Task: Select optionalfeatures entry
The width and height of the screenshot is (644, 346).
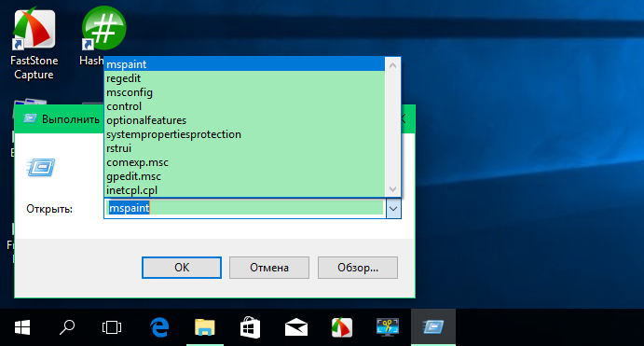Action: 244,120
